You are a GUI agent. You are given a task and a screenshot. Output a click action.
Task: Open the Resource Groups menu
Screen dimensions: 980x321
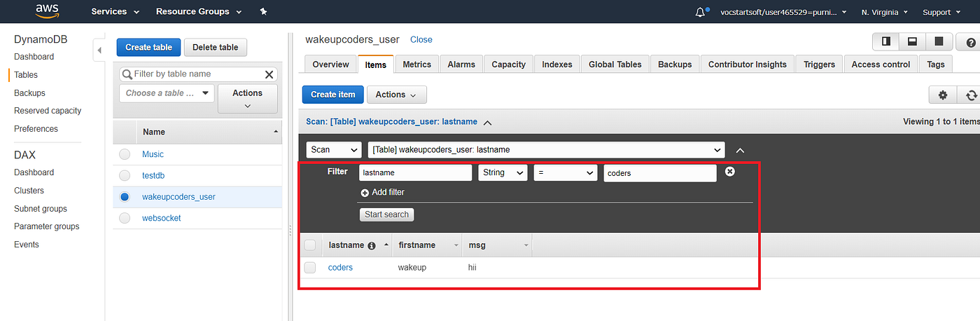pos(199,12)
